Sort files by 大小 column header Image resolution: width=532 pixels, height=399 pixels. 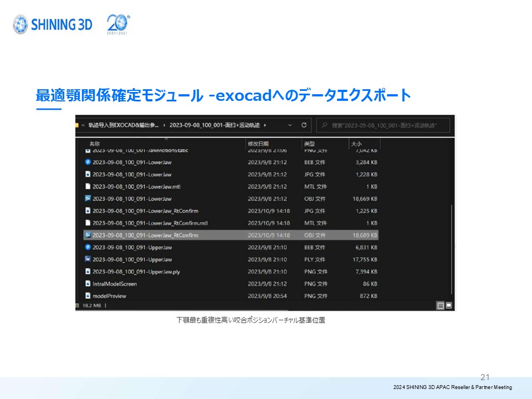click(356, 144)
